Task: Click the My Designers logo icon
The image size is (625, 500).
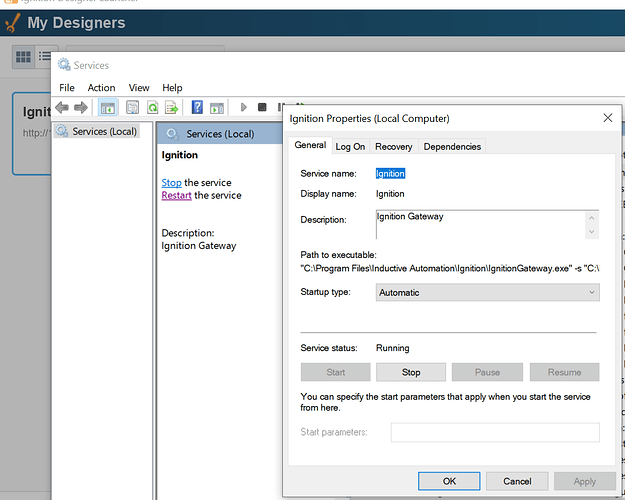Action: pos(12,24)
